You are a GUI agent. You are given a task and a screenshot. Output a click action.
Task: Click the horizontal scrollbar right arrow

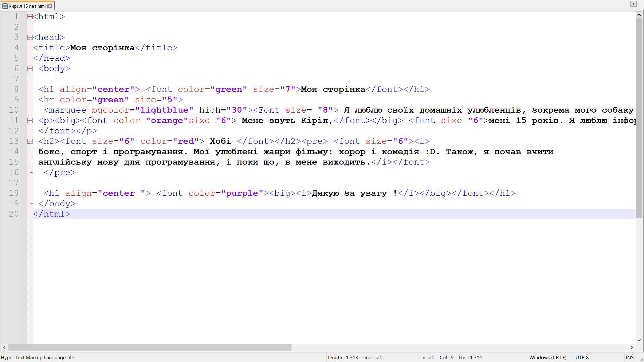pyautogui.click(x=632, y=348)
